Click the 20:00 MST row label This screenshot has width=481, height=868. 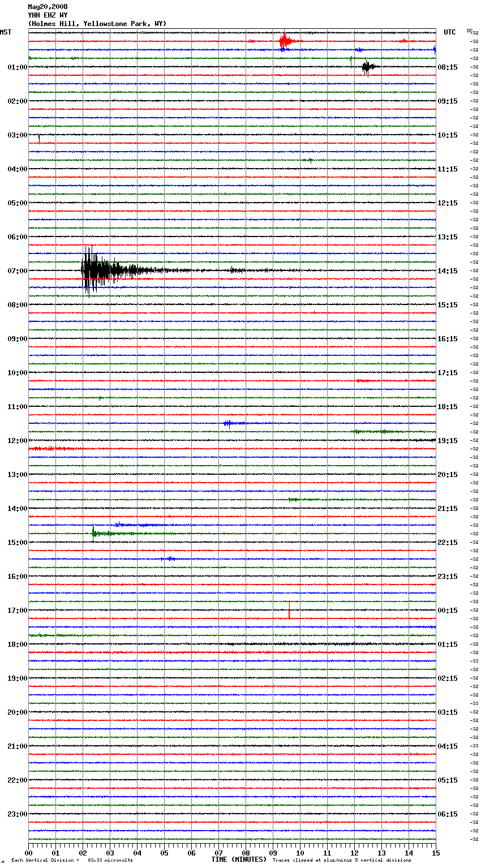click(x=18, y=712)
